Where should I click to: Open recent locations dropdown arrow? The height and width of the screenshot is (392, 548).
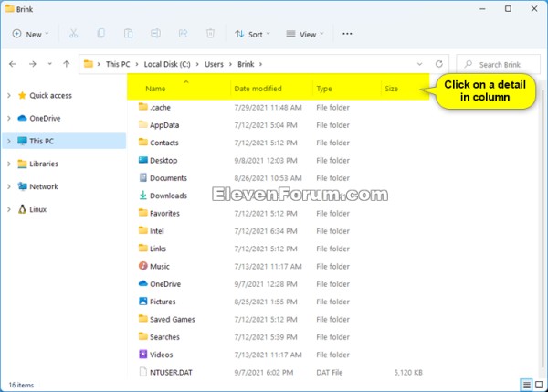tap(49, 64)
